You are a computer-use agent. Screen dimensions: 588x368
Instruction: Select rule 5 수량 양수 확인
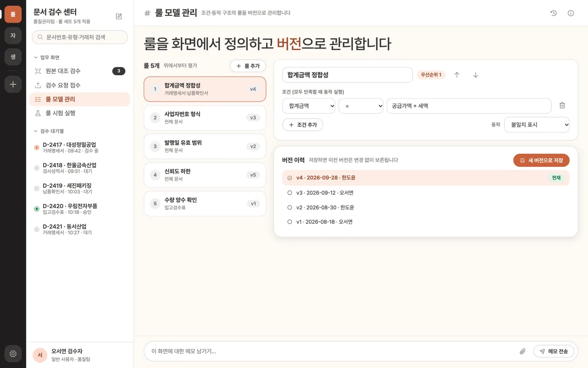[205, 204]
